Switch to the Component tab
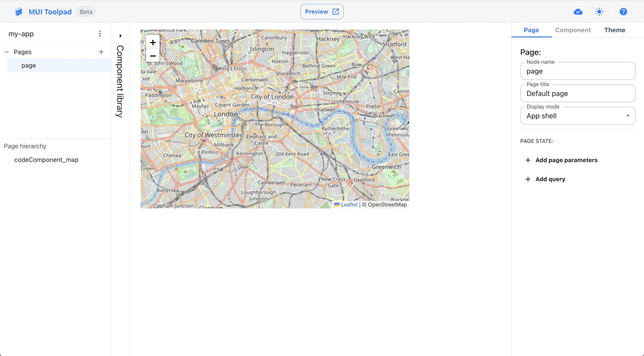The width and height of the screenshot is (644, 356). [573, 30]
